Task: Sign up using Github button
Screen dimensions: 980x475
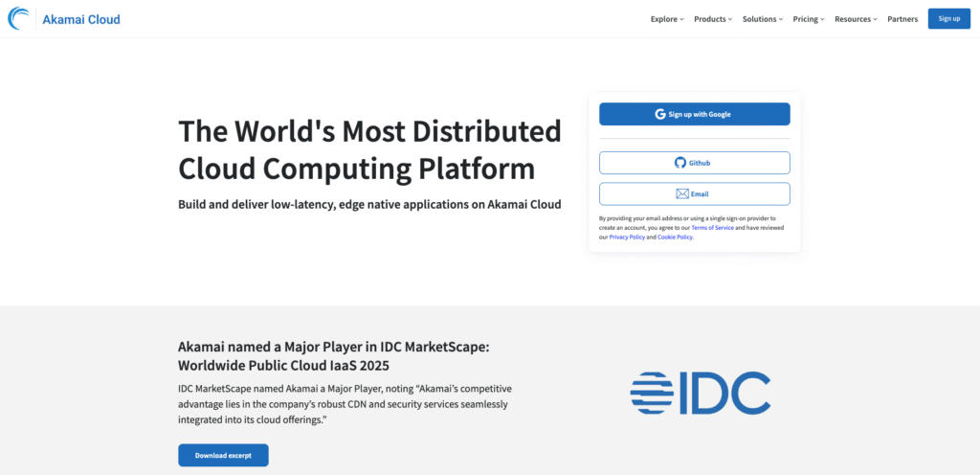Action: pyautogui.click(x=695, y=163)
